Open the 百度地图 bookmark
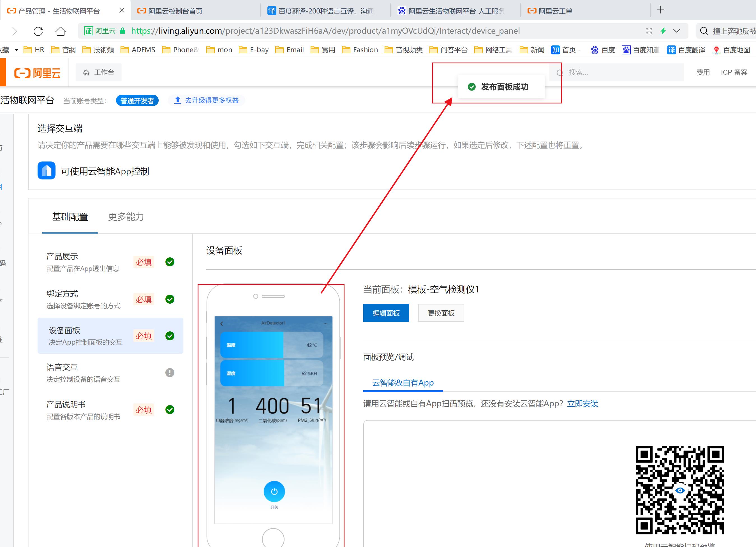Viewport: 756px width, 547px height. click(731, 50)
